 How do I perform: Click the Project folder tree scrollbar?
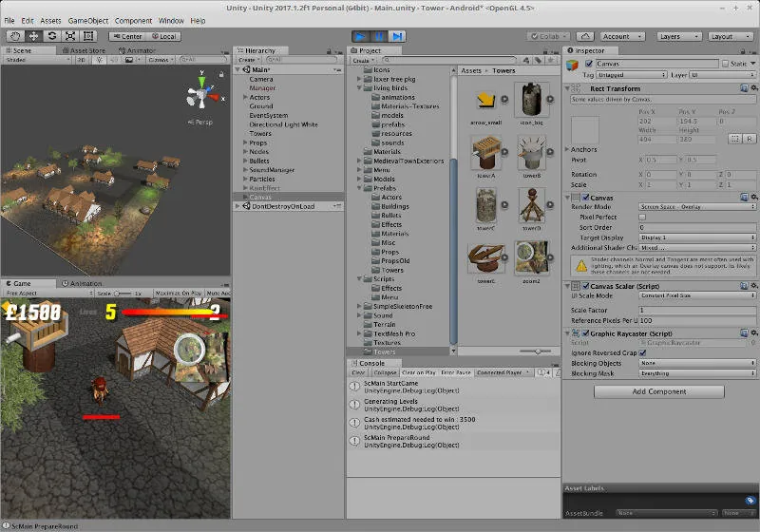click(x=454, y=252)
